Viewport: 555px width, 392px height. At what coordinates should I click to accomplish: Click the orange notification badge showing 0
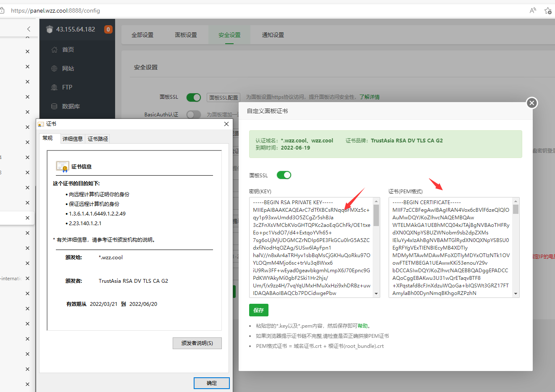108,29
